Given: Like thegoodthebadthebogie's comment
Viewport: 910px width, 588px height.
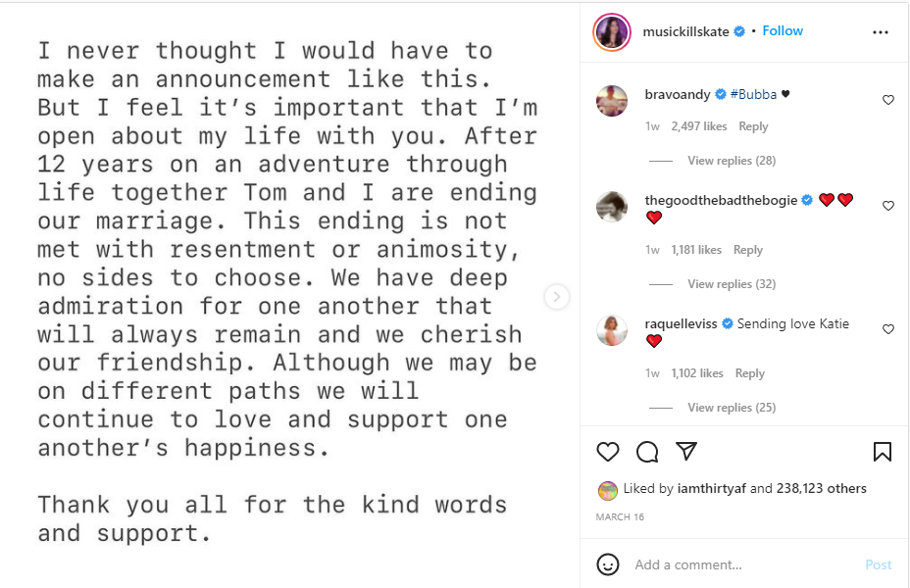Looking at the screenshot, I should point(888,206).
